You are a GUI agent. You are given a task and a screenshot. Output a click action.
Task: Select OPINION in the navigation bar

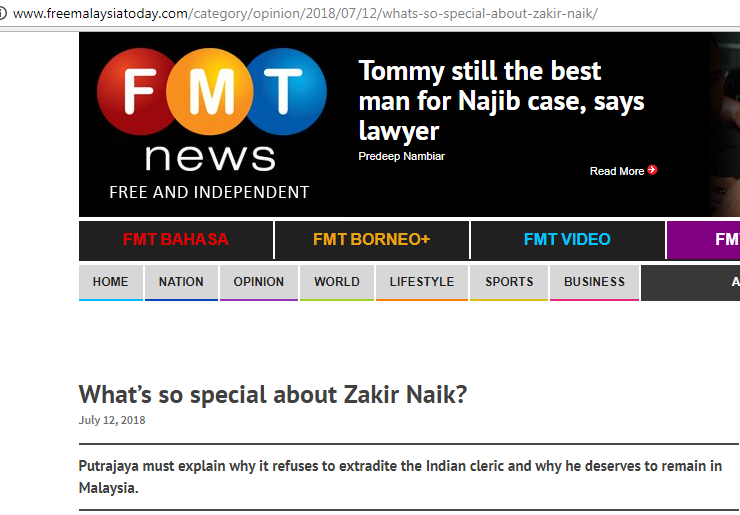coord(259,282)
